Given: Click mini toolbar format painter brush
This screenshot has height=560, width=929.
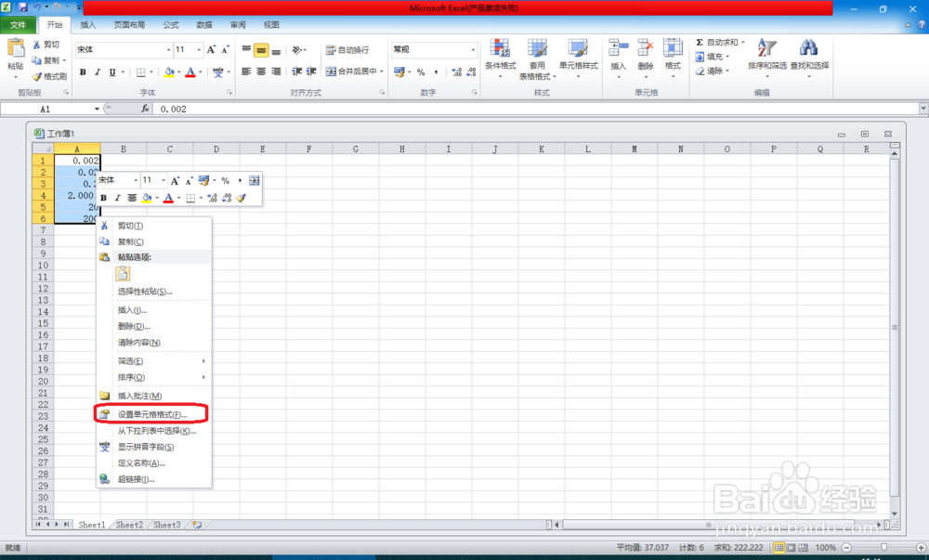Looking at the screenshot, I should point(241,198).
